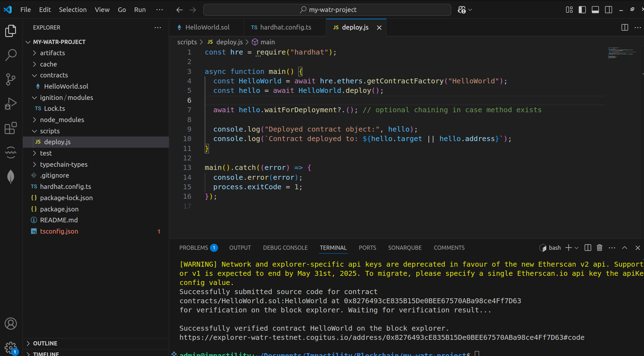644x356 pixels.
Task: Kill terminal with the trash icon
Action: [x=600, y=248]
